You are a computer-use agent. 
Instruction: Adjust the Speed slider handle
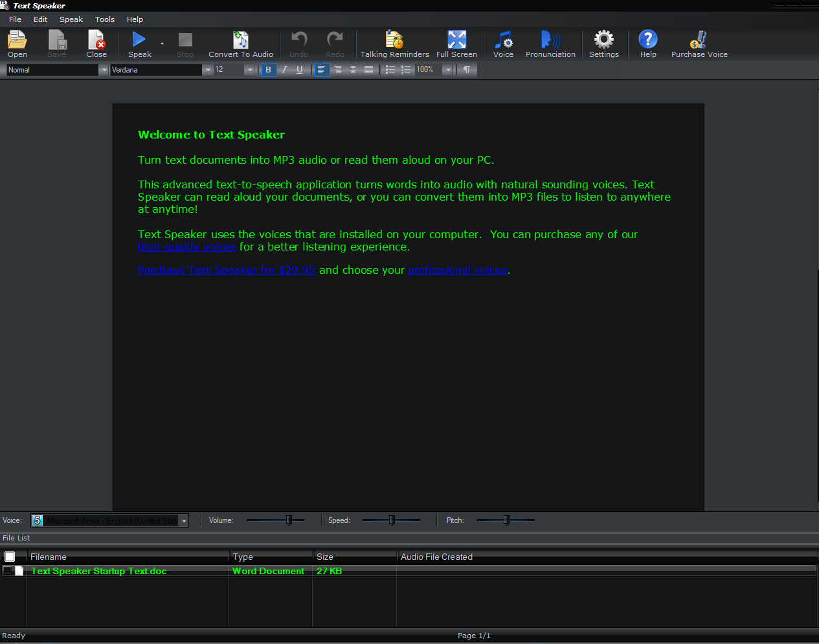pos(392,520)
